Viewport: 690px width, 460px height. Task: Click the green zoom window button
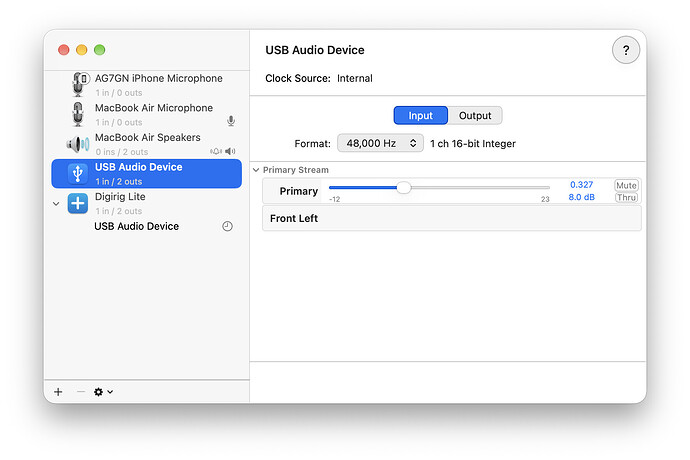click(x=99, y=50)
